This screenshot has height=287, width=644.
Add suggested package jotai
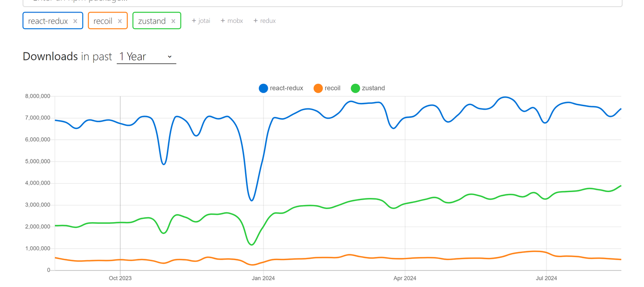tap(201, 21)
